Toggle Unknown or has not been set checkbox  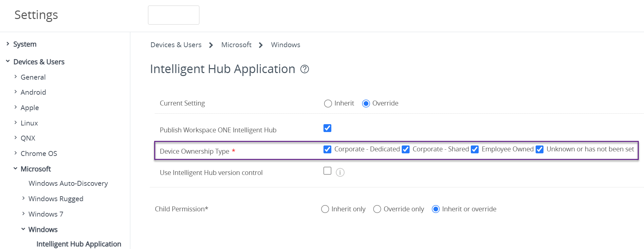540,149
